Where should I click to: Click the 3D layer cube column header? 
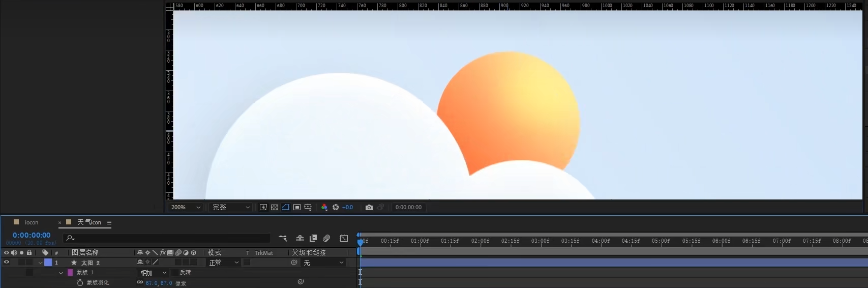(194, 252)
